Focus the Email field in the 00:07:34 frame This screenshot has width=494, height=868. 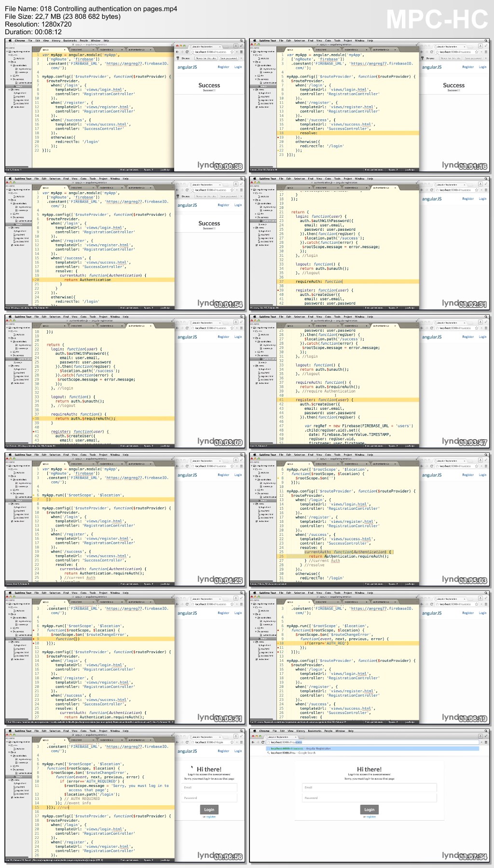click(369, 787)
